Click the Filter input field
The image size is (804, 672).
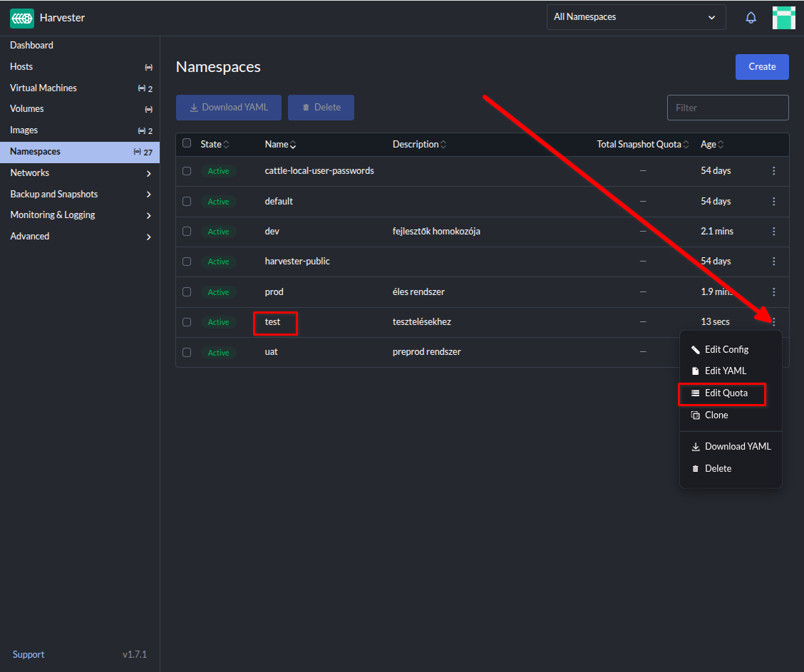[727, 108]
